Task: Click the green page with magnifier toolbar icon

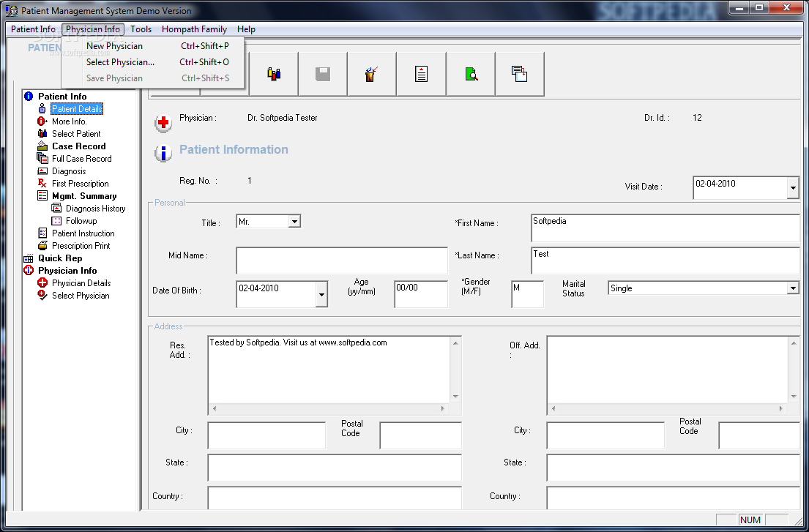Action: click(x=471, y=74)
